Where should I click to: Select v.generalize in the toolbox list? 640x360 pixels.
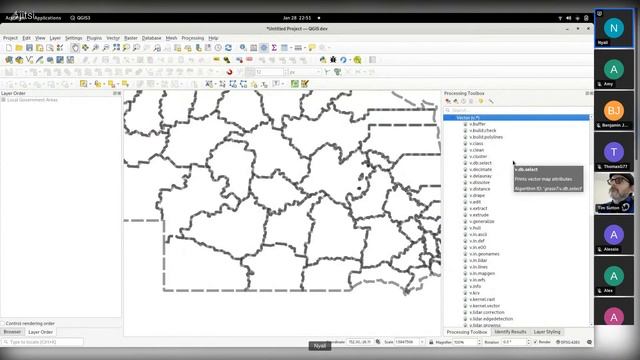click(482, 221)
